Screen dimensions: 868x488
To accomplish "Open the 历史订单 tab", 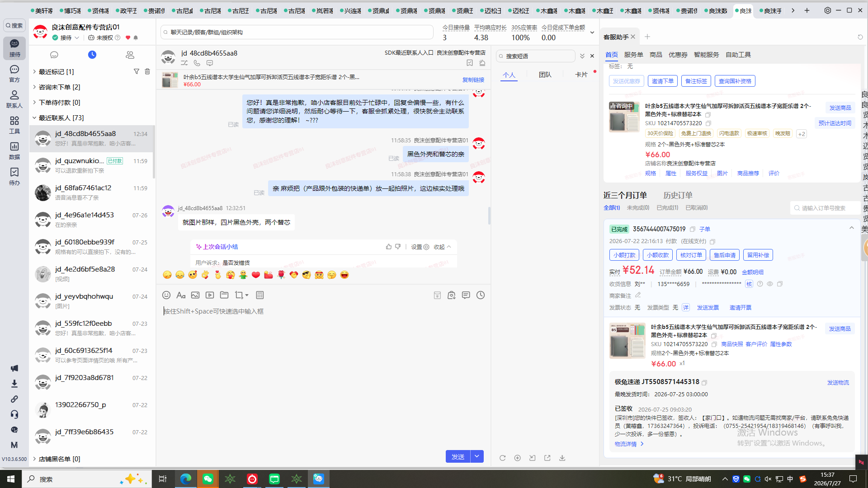I will click(x=678, y=195).
